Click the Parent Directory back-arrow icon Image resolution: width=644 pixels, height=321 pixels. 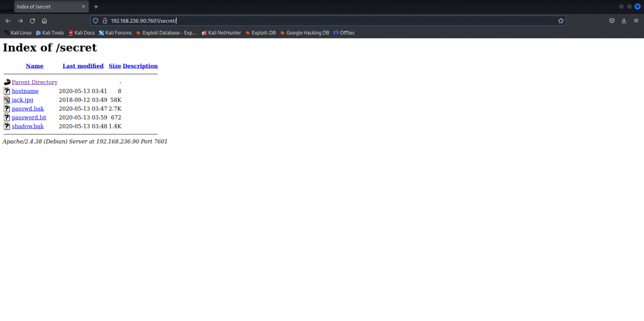[7, 82]
